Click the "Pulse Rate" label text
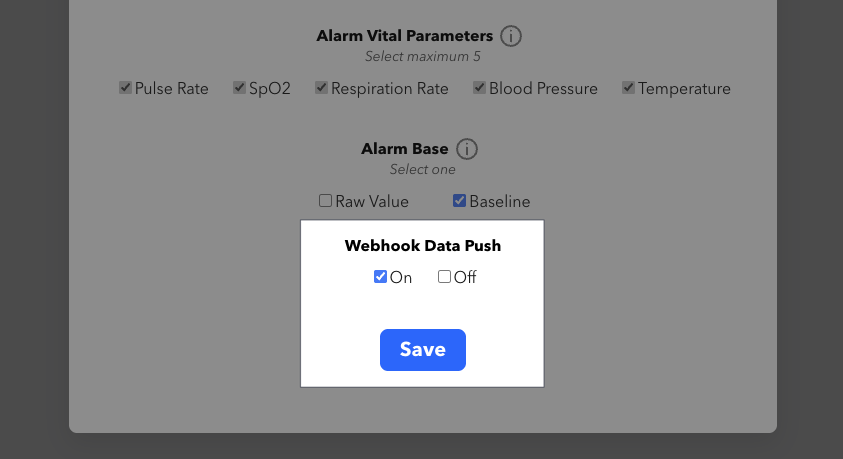The width and height of the screenshot is (843, 459). (172, 89)
